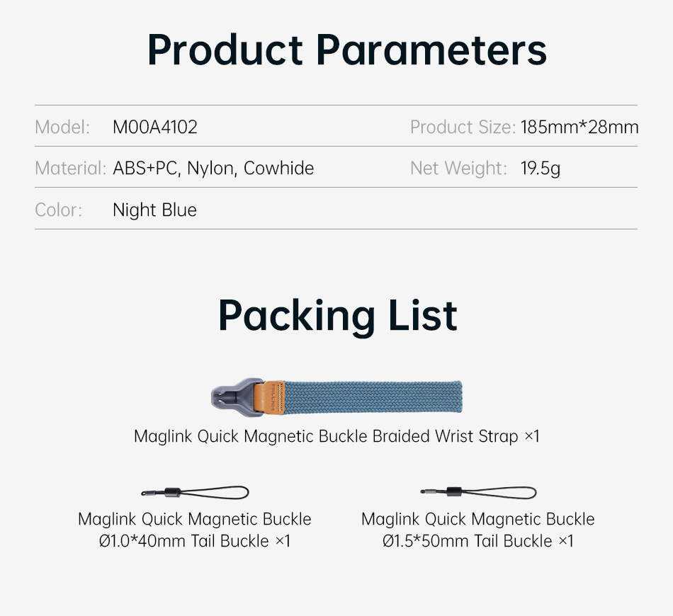Click the Braided Wrist Strap ×1 caption
The height and width of the screenshot is (616, 673).
(336, 436)
